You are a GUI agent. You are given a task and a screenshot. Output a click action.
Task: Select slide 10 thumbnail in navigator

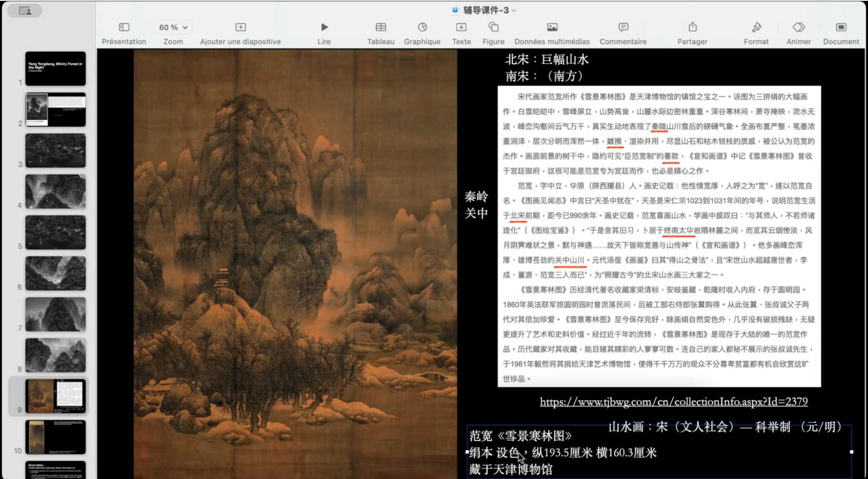click(55, 437)
